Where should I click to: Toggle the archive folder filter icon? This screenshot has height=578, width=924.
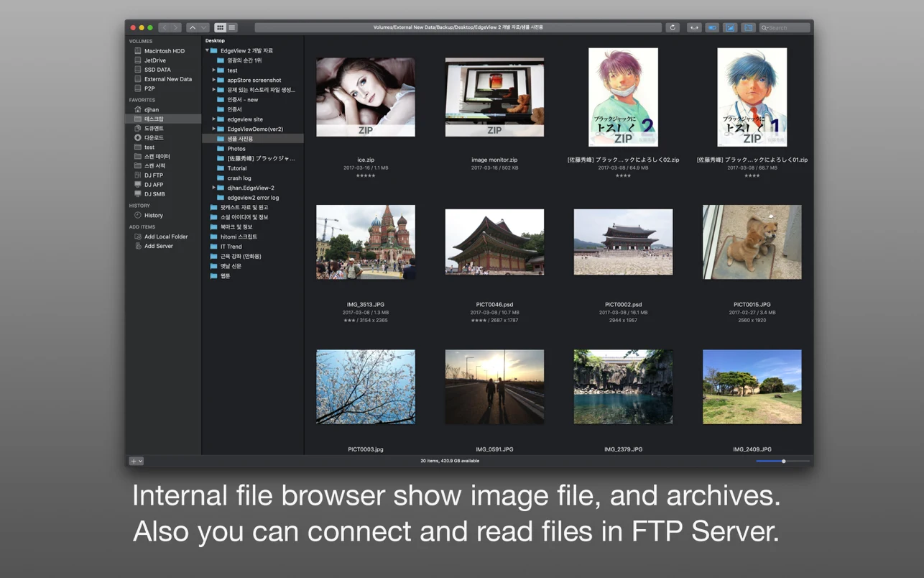748,27
